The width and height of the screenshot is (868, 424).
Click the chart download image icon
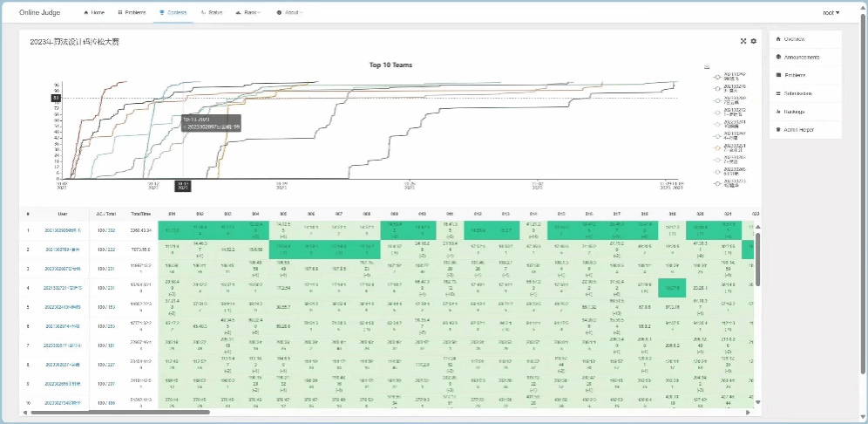(x=707, y=66)
